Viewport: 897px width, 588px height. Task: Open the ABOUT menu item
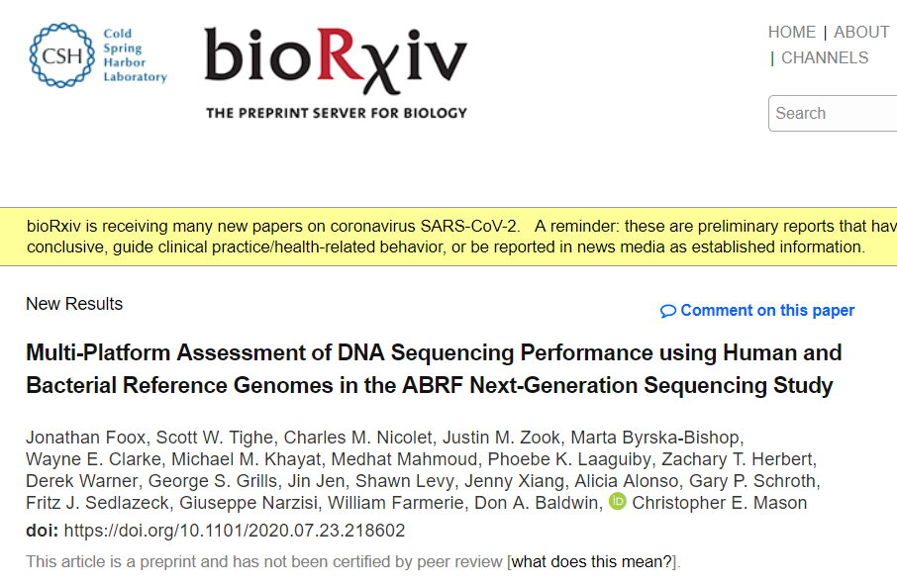point(861,32)
